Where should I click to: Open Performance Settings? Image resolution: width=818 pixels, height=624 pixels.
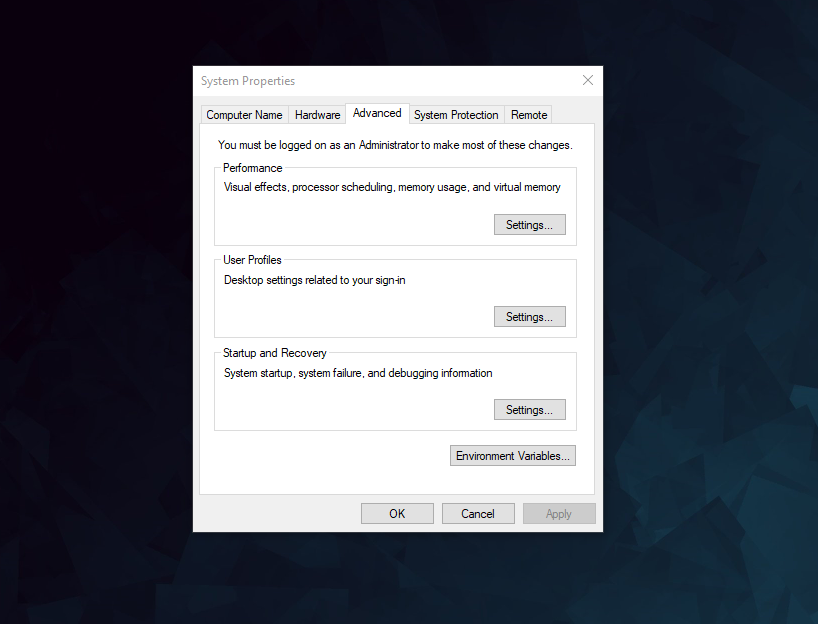[529, 224]
